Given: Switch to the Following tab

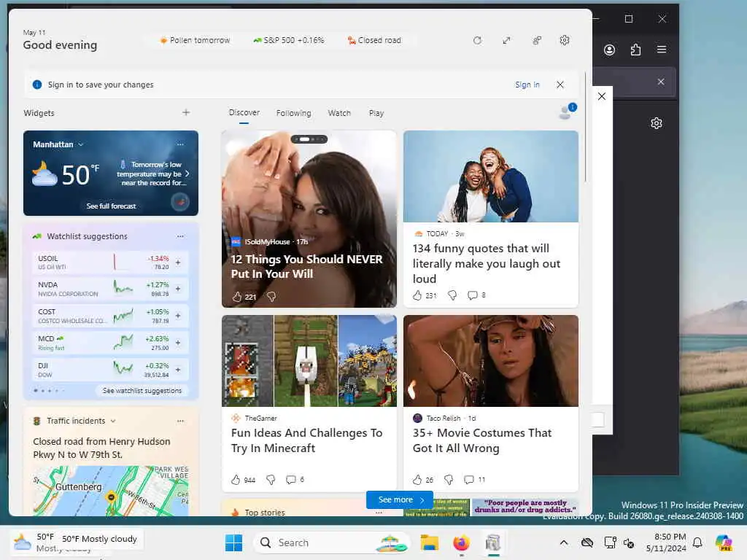Looking at the screenshot, I should [x=293, y=113].
